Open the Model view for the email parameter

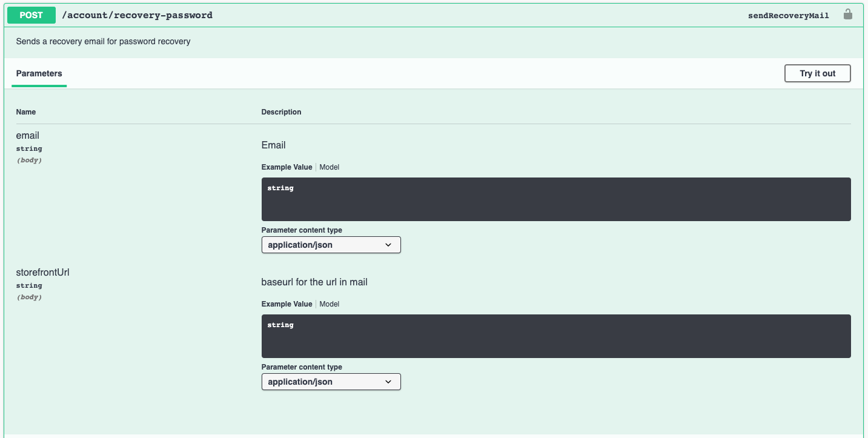(x=329, y=167)
